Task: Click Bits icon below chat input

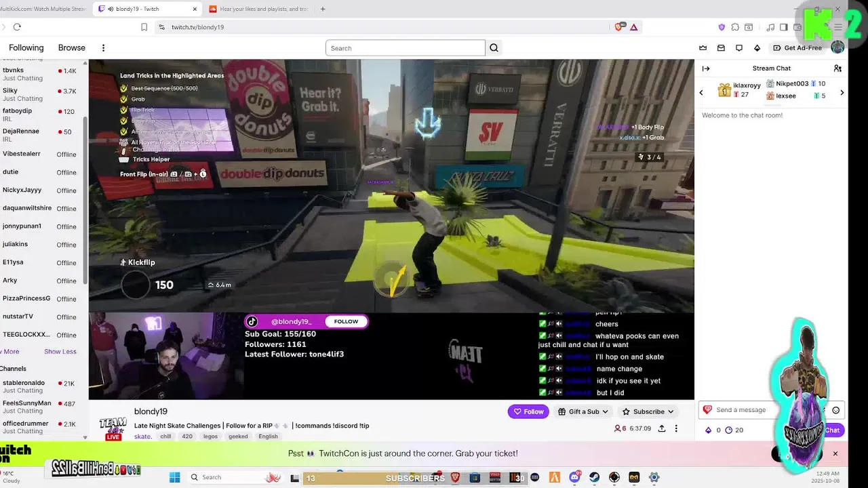Action: 709,430
